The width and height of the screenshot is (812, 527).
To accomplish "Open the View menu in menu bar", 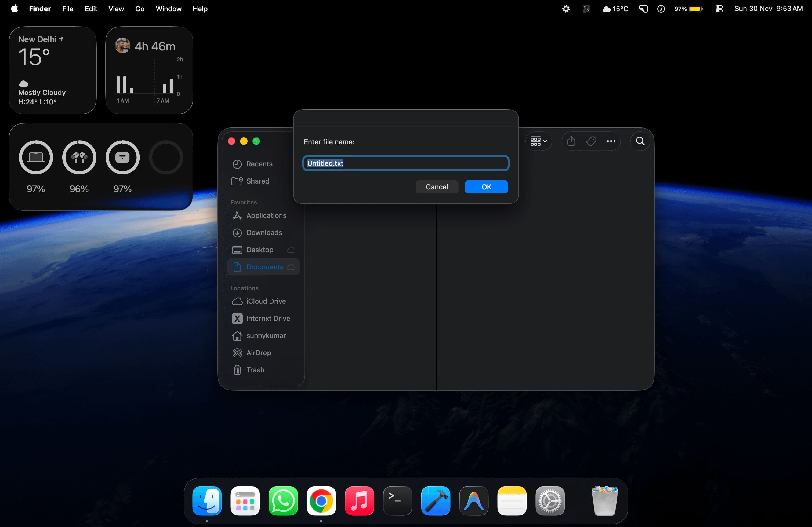I will pos(116,9).
